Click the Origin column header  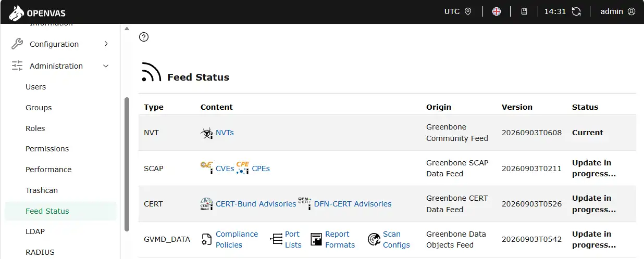click(439, 107)
